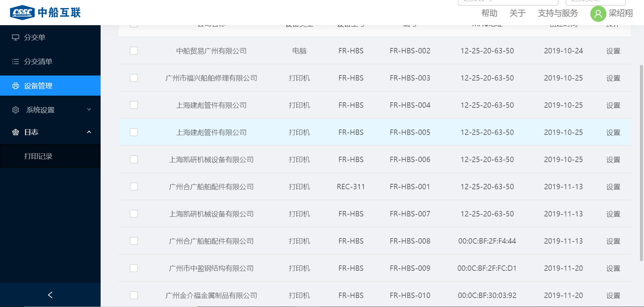Open the 支持与服务 link
Screen dimensions: 644x307
tap(557, 13)
